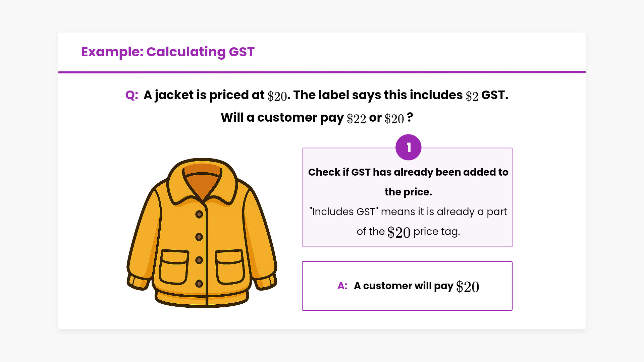Click the $2 GST amount in question
Viewport: 644px width, 362px height.
click(x=472, y=96)
